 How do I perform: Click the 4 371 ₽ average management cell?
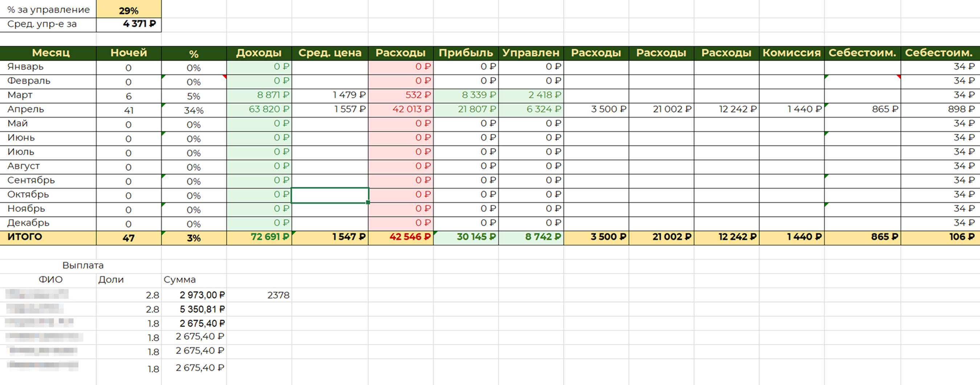[128, 25]
